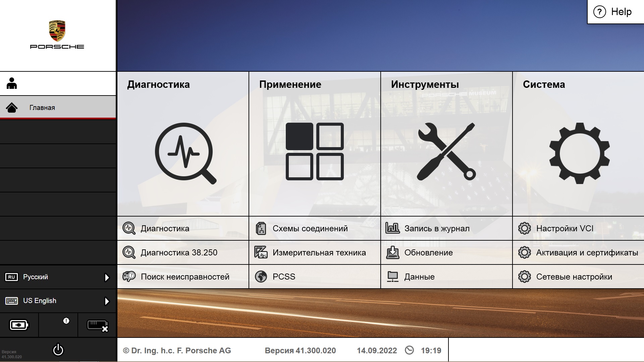644x362 pixels.
Task: Open Настройки VCI settings
Action: 565,229
